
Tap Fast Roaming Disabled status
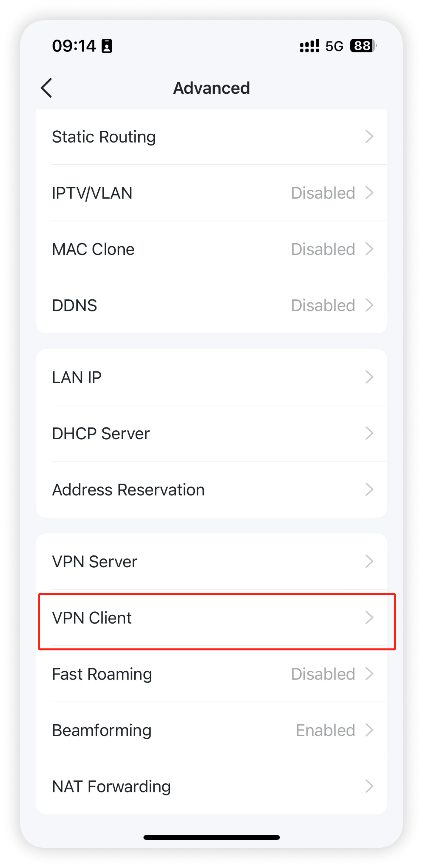point(323,674)
